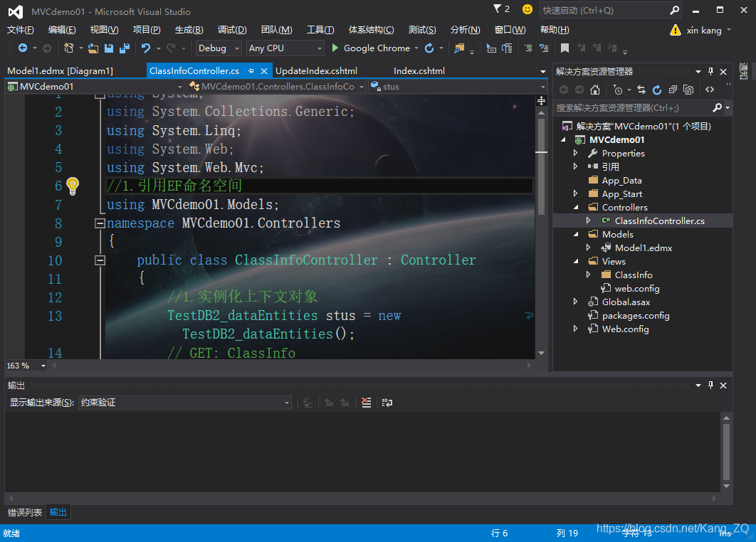Open the 工具(T) menu

coord(320,30)
